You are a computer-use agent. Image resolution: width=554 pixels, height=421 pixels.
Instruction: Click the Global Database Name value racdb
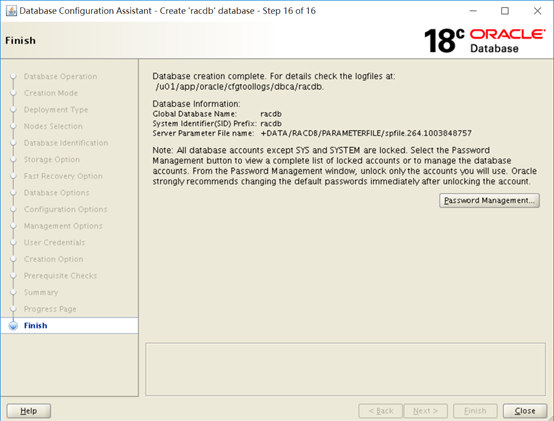[x=271, y=114]
